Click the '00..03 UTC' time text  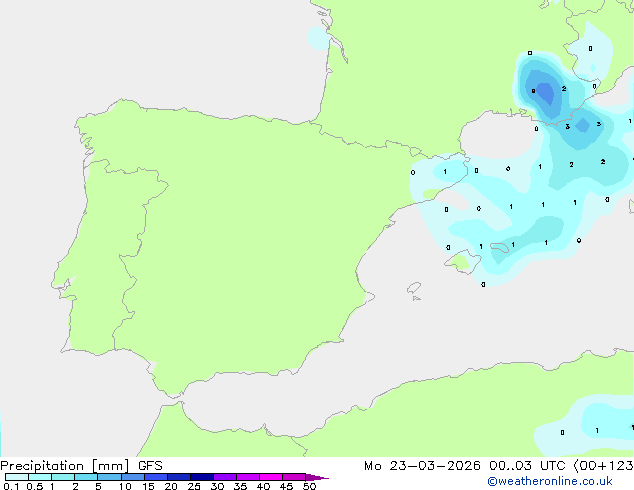point(527,466)
